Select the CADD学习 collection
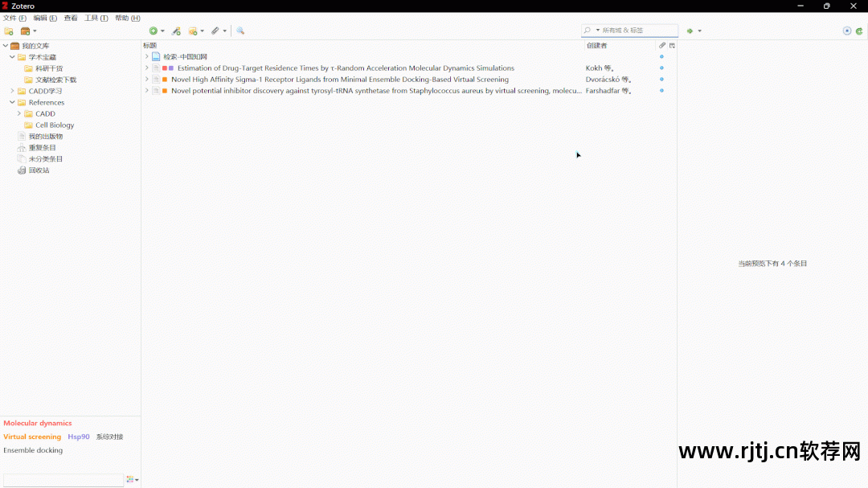 (x=45, y=91)
